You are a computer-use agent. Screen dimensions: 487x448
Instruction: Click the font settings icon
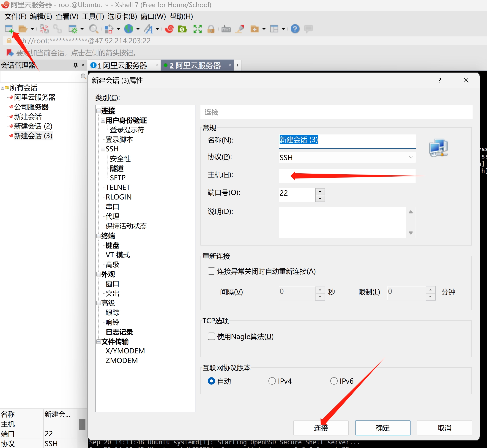tap(148, 29)
